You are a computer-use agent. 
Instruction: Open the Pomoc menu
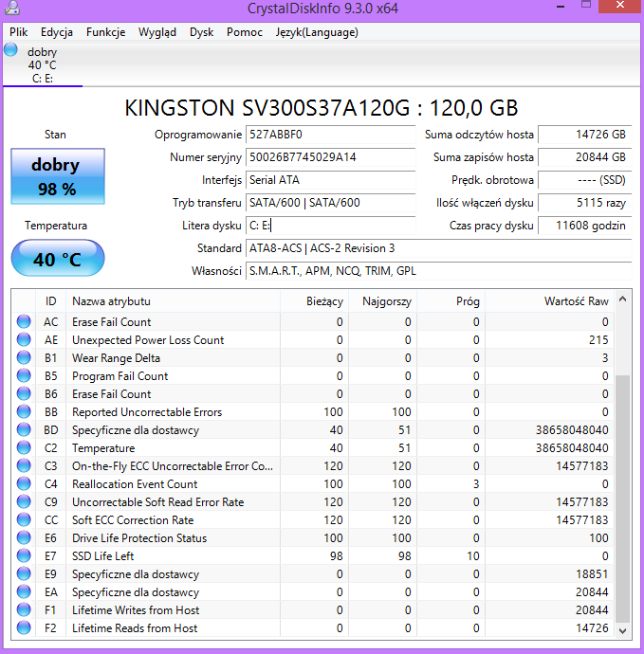pyautogui.click(x=245, y=32)
